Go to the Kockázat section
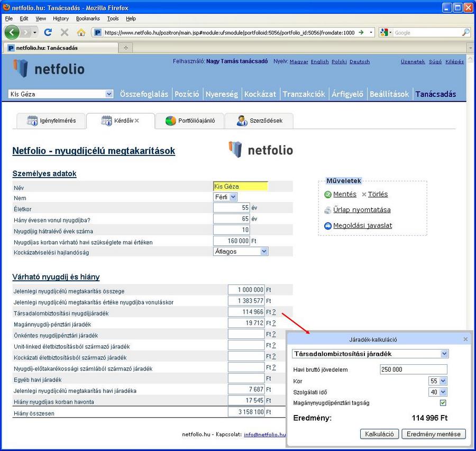 point(260,94)
